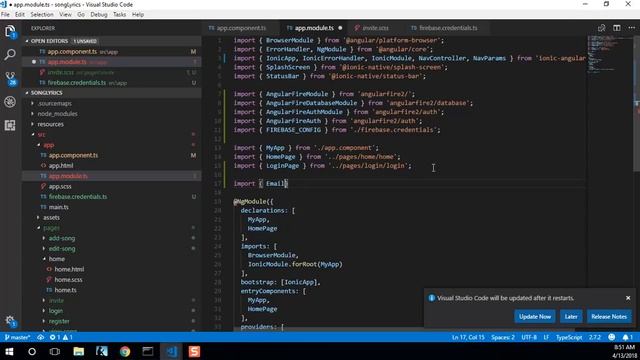
Task: Open the orange S app on taskbar
Action: (x=194, y=351)
